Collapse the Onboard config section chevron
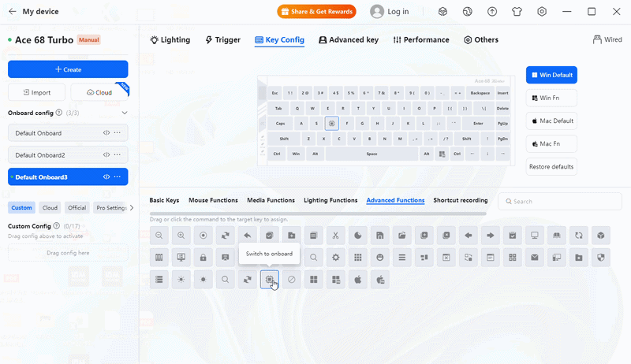The width and height of the screenshot is (631, 364). tap(125, 113)
